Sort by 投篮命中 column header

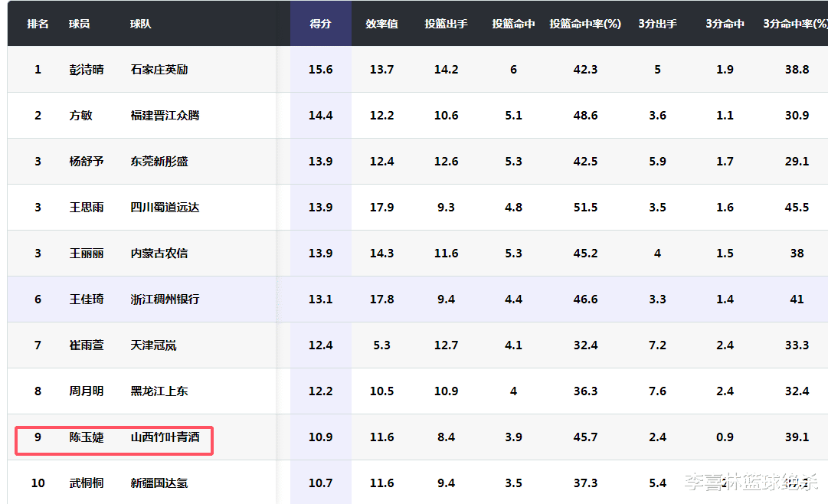tap(513, 24)
